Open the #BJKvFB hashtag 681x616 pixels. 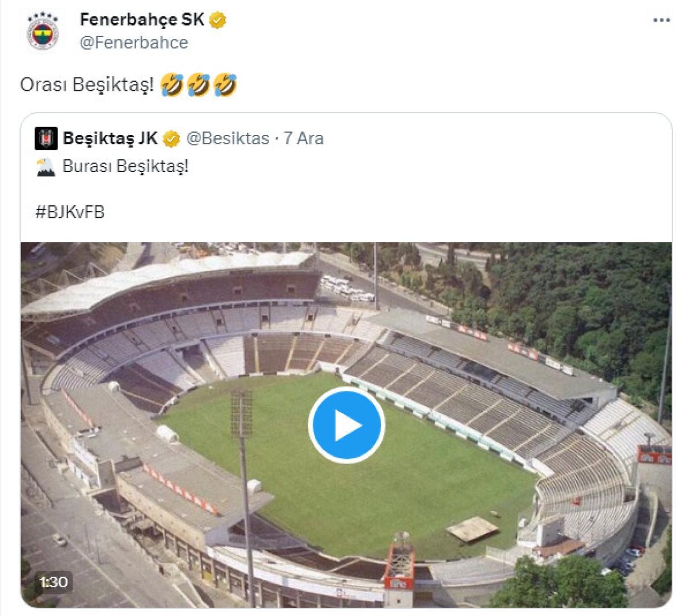point(70,212)
